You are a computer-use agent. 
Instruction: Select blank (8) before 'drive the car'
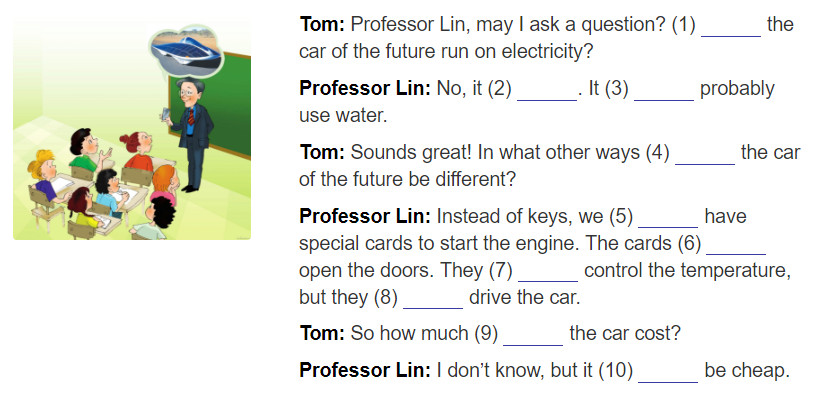(x=433, y=298)
